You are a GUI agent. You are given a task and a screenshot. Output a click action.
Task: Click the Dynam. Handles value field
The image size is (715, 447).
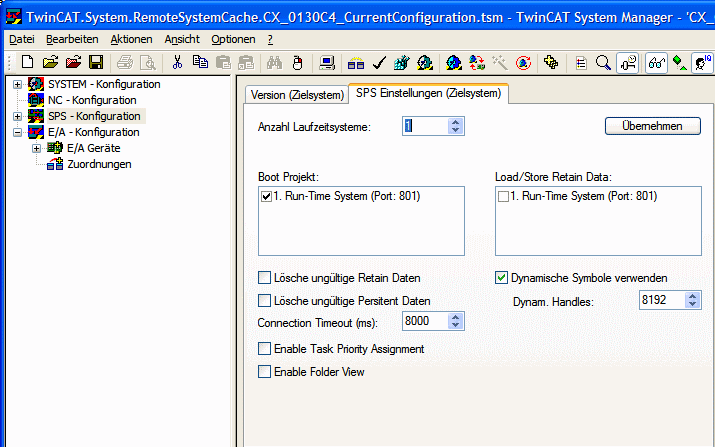pos(662,300)
